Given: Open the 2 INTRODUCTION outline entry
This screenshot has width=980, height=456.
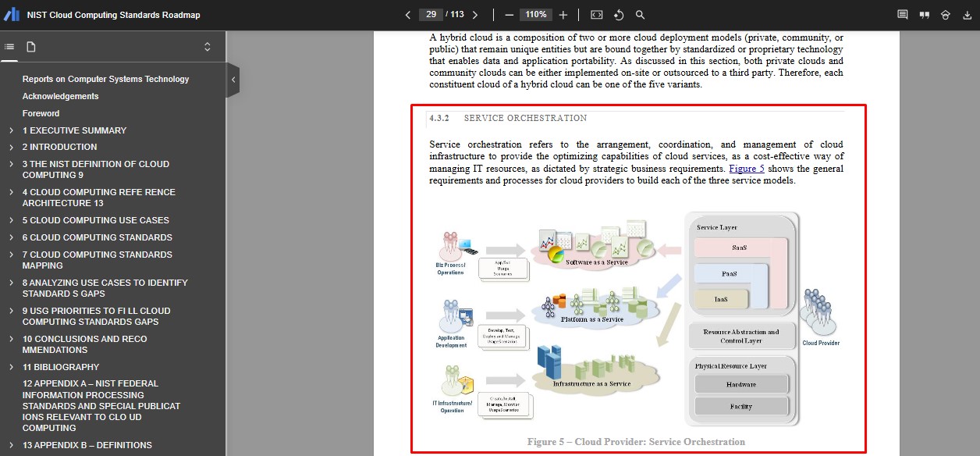Looking at the screenshot, I should 59,147.
